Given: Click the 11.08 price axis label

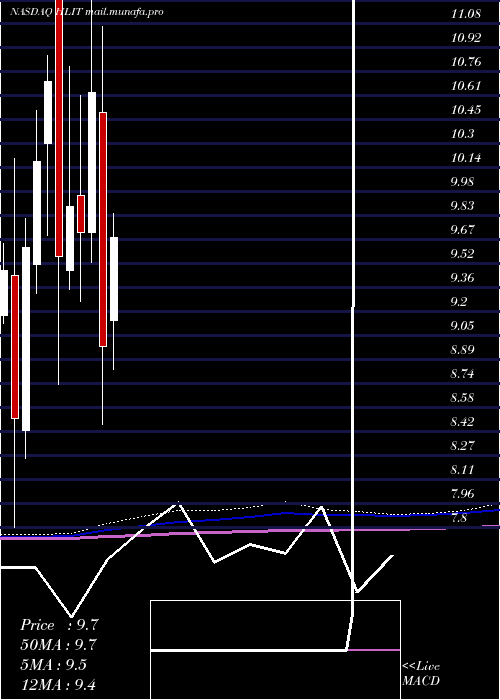Looking at the screenshot, I should [466, 13].
